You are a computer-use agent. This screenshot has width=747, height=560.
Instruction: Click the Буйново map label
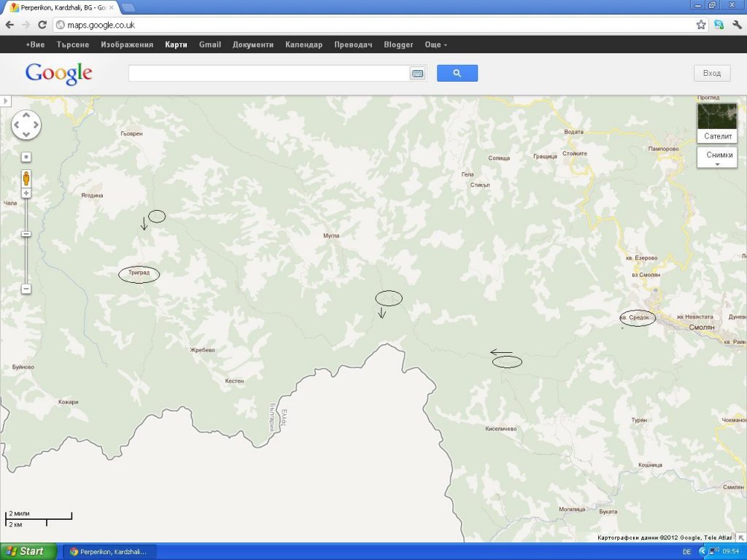click(23, 367)
